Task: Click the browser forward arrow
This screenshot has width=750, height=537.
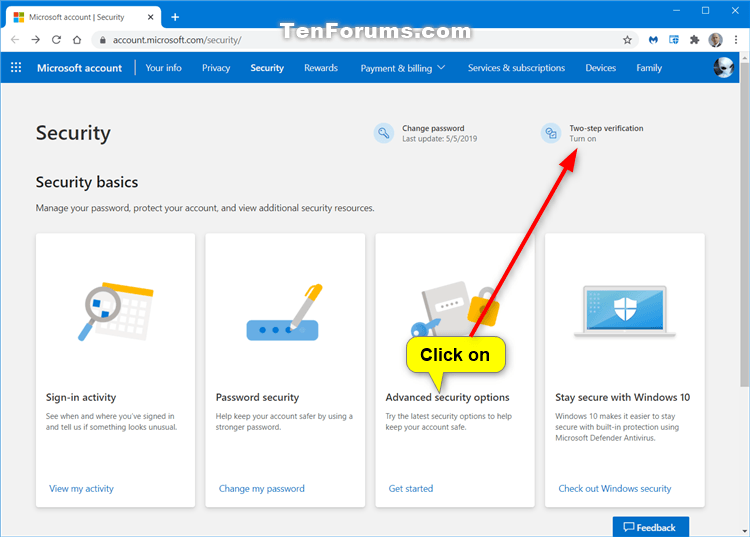Action: click(36, 40)
